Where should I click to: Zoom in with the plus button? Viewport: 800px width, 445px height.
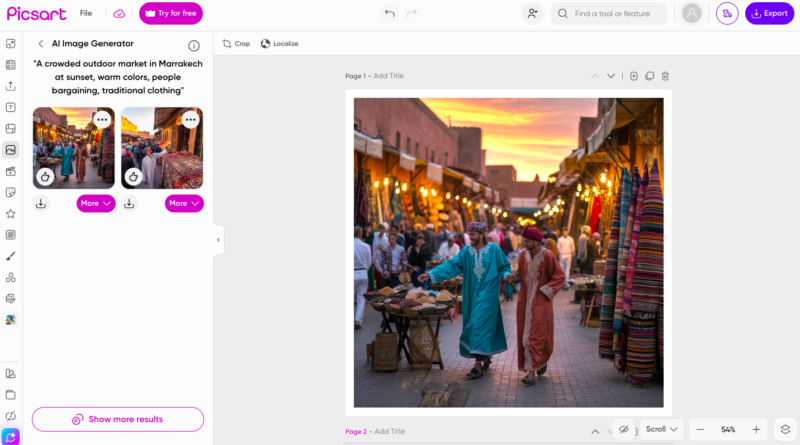756,430
